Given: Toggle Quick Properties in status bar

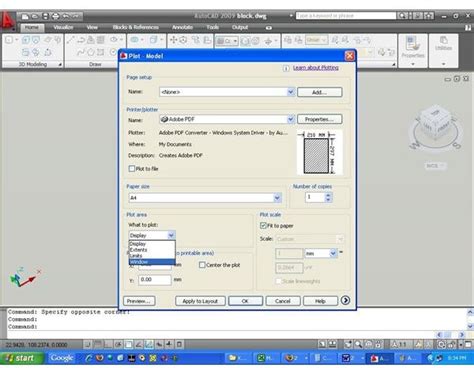Looking at the screenshot, I should (x=179, y=344).
